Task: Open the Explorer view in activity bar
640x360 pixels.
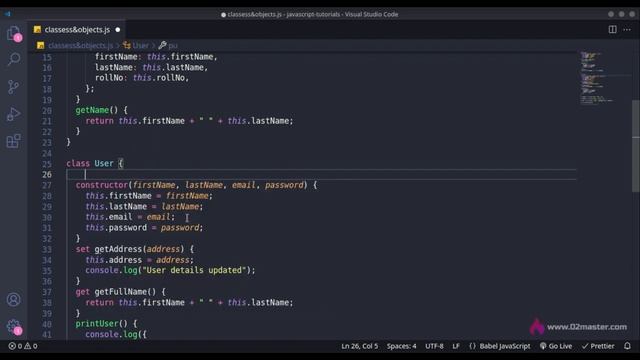Action: click(x=13, y=33)
